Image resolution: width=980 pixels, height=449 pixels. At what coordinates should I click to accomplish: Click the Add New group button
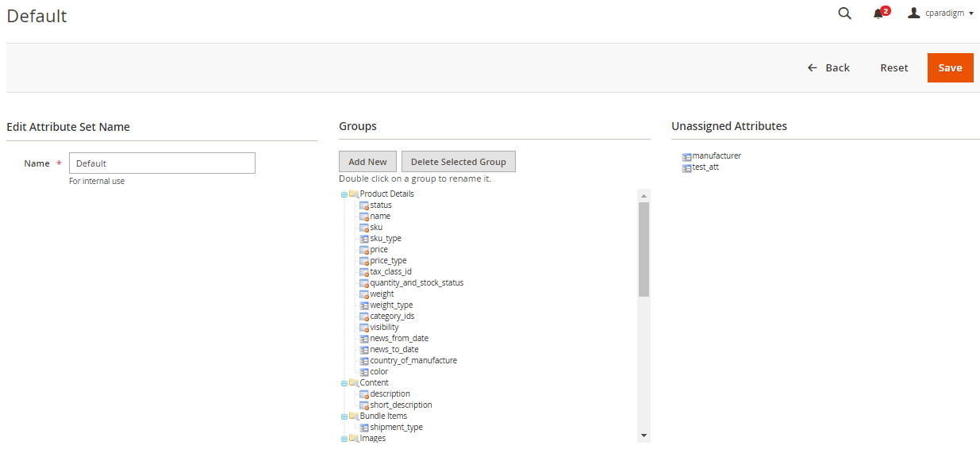tap(367, 162)
